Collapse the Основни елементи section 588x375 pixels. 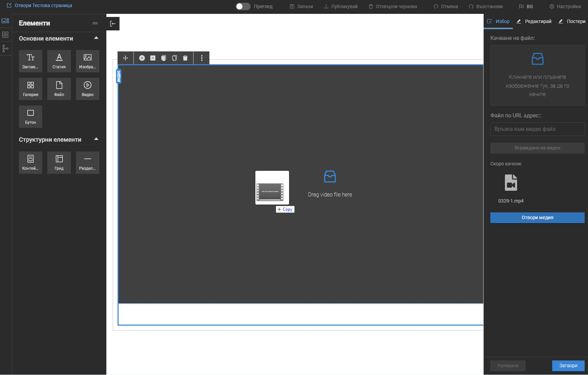click(x=96, y=38)
